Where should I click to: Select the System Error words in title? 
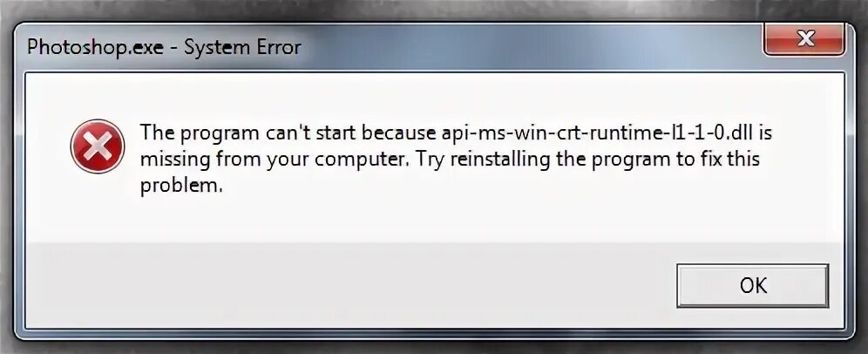coord(242,47)
